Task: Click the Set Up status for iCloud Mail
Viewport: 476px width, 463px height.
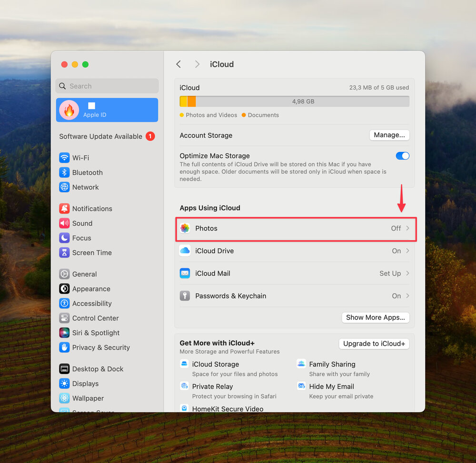Action: (x=390, y=273)
